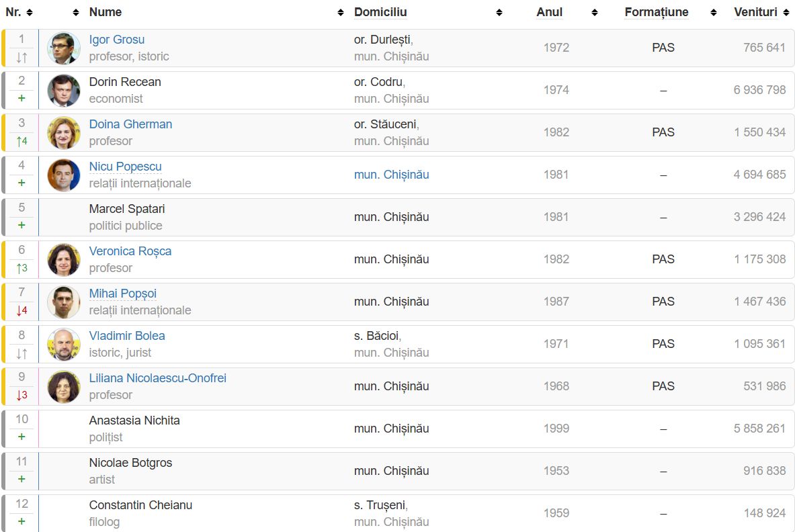Open Liliana Nicolaescu-Onofrei's profile
Viewport: 795px width, 532px height.
point(158,378)
